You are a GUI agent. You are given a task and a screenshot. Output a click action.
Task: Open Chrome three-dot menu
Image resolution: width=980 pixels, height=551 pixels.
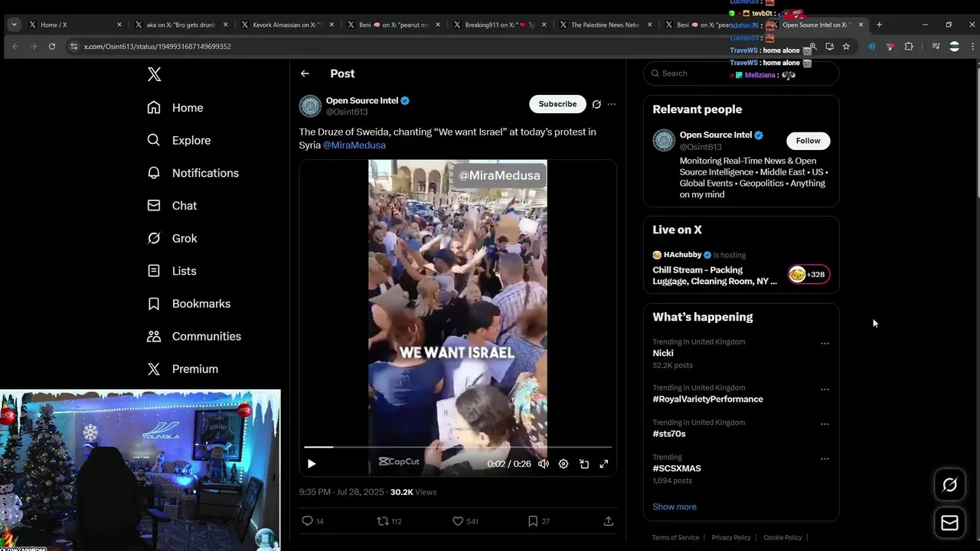(972, 47)
